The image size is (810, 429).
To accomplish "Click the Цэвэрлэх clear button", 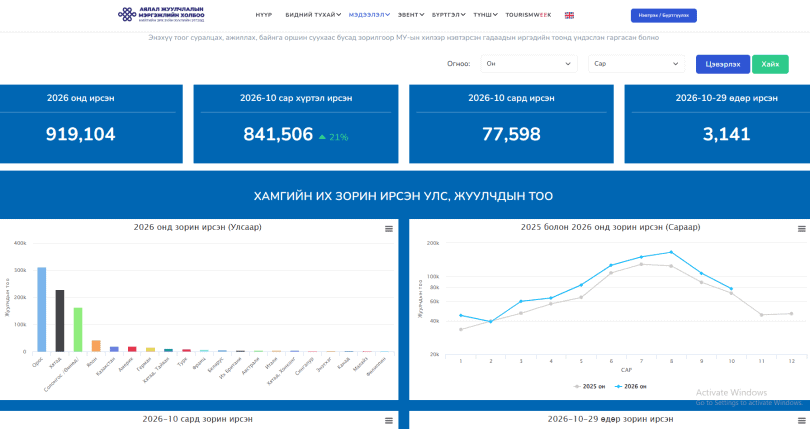I will point(723,64).
